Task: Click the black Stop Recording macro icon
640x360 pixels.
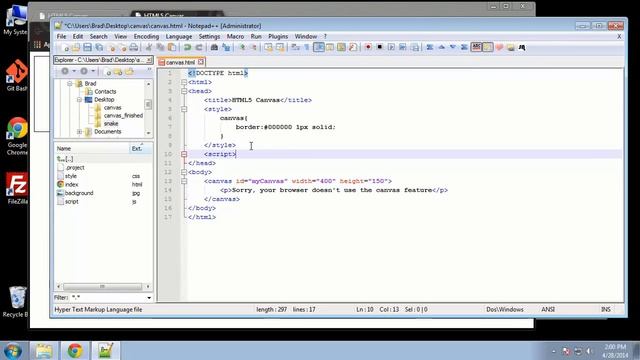Action: [x=380, y=47]
